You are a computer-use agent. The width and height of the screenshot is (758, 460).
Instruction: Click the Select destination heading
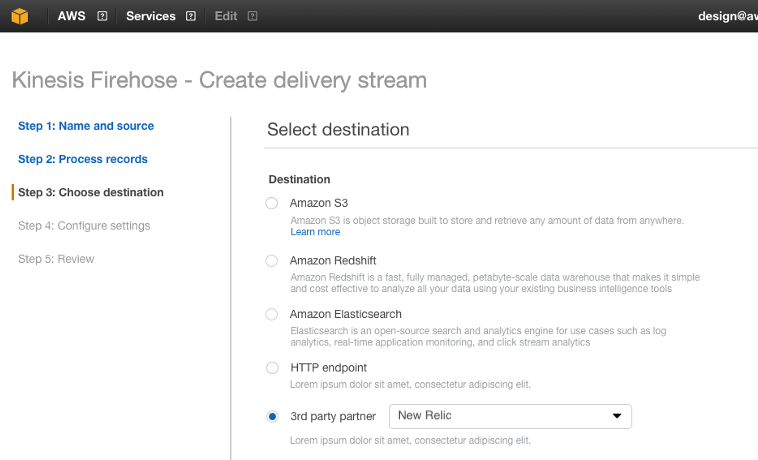click(338, 129)
